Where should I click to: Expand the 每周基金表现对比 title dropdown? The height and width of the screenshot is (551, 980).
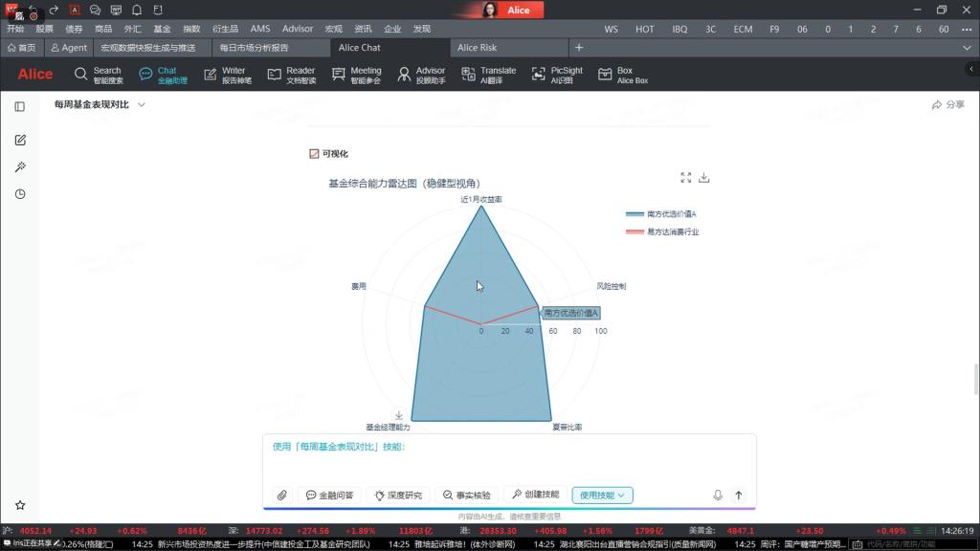coord(142,105)
